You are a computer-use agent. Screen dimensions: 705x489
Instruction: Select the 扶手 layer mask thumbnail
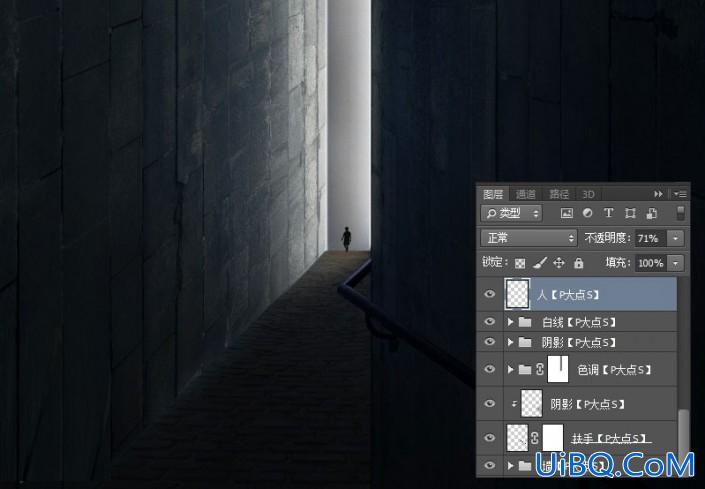pyautogui.click(x=553, y=438)
